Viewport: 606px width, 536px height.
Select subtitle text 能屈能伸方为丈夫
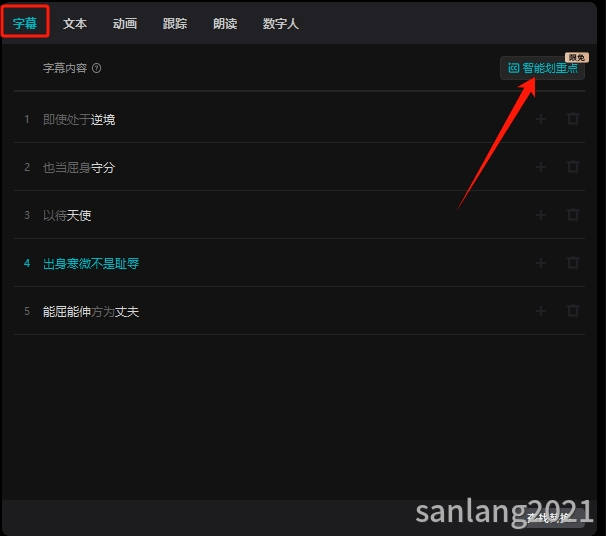pos(91,311)
